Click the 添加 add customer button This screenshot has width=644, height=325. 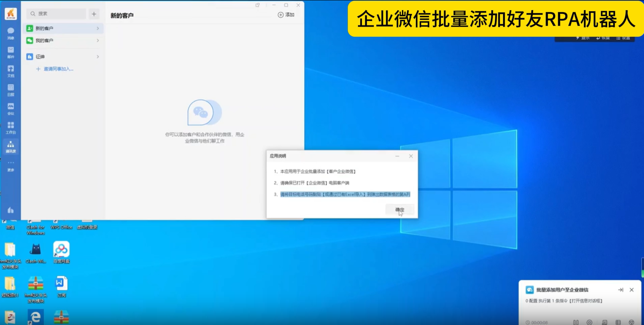pyautogui.click(x=286, y=15)
